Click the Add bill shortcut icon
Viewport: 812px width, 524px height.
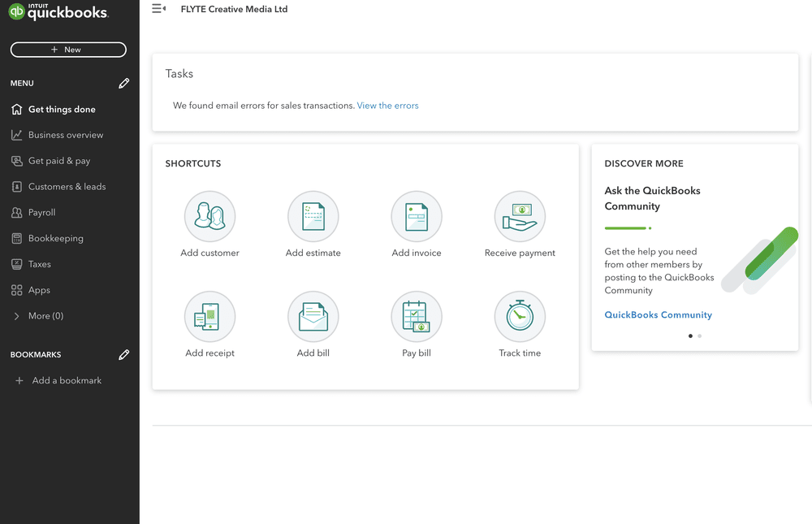pos(313,316)
